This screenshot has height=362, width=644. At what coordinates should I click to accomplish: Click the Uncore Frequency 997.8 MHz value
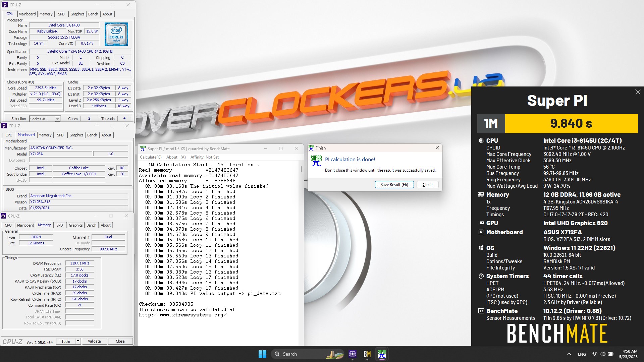(x=108, y=249)
